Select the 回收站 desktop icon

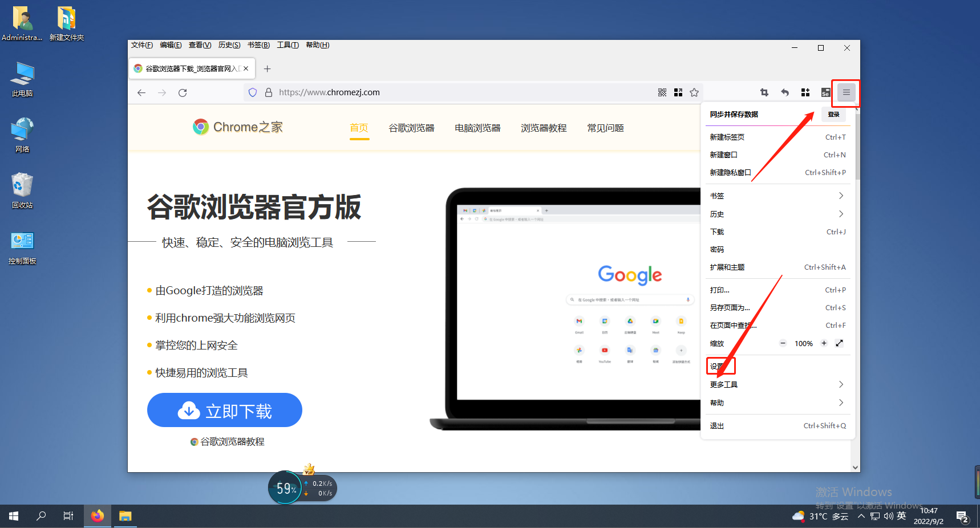(x=22, y=190)
